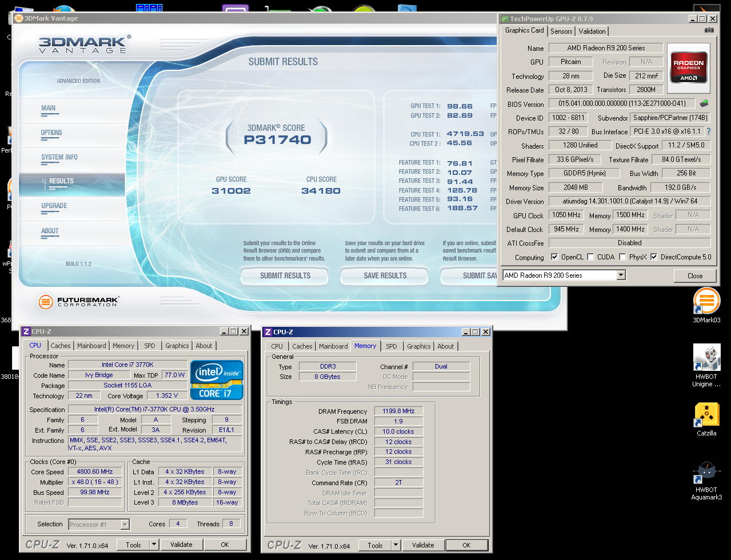Open the HWBOT Aquamark3 desktop shortcut

(706, 481)
